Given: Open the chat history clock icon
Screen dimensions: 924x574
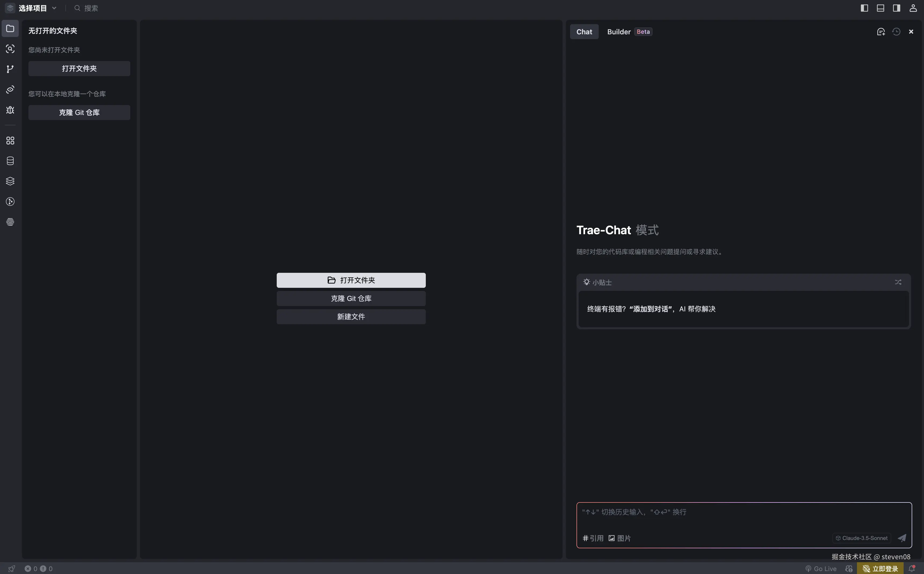Looking at the screenshot, I should click(x=896, y=32).
